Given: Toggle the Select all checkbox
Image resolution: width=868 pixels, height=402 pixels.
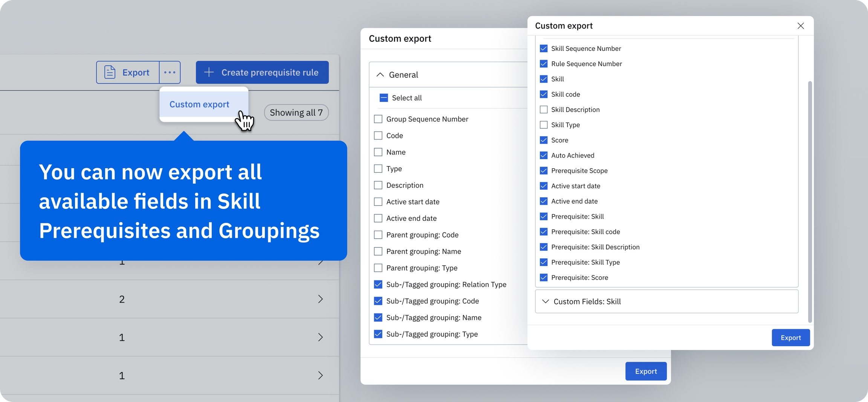Looking at the screenshot, I should coord(384,98).
